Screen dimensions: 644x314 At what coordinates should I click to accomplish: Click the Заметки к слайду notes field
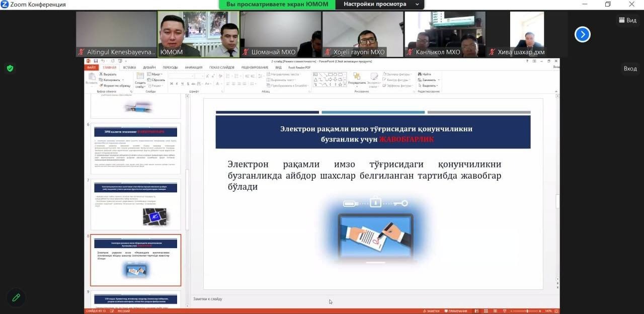[x=352, y=299]
